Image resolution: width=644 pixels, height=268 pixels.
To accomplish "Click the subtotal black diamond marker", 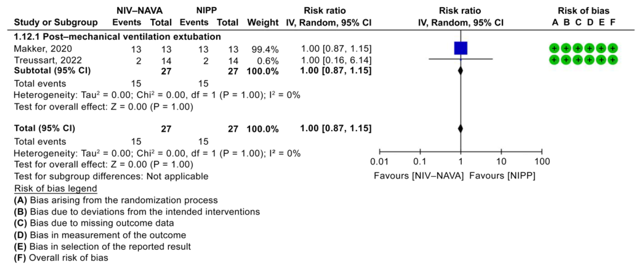I will 461,71.
